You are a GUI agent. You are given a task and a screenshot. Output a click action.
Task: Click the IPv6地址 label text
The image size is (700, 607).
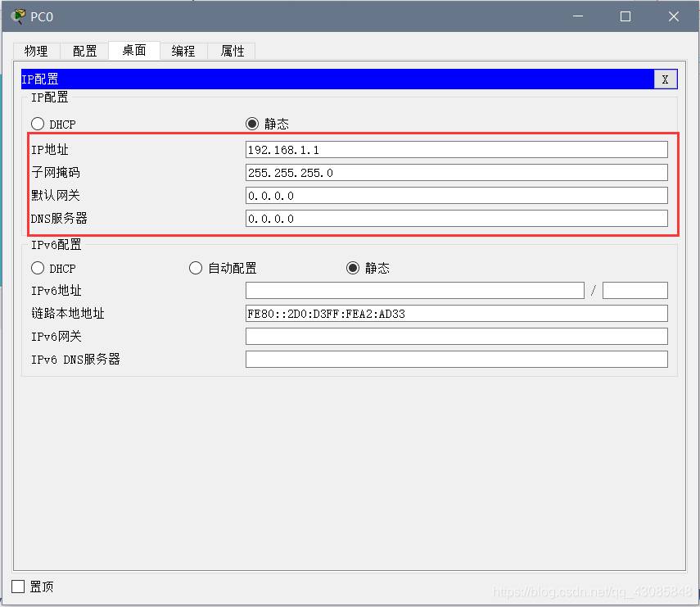(x=56, y=290)
